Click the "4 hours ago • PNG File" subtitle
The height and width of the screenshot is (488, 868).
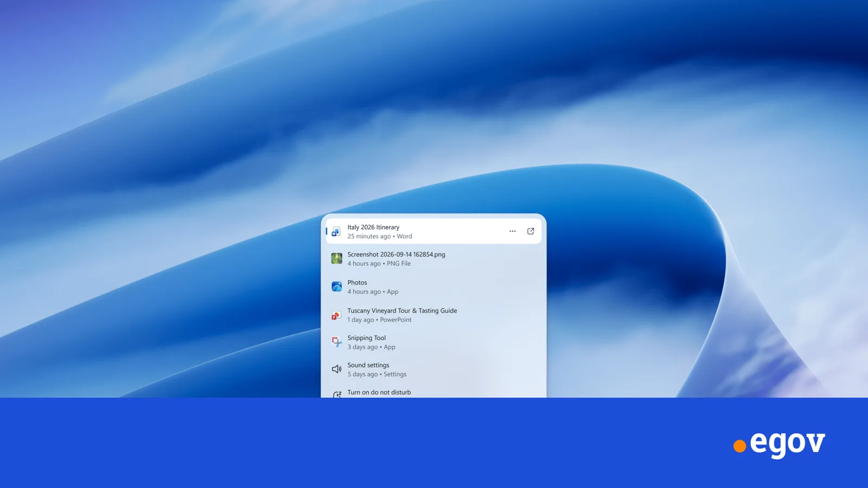tap(379, 263)
